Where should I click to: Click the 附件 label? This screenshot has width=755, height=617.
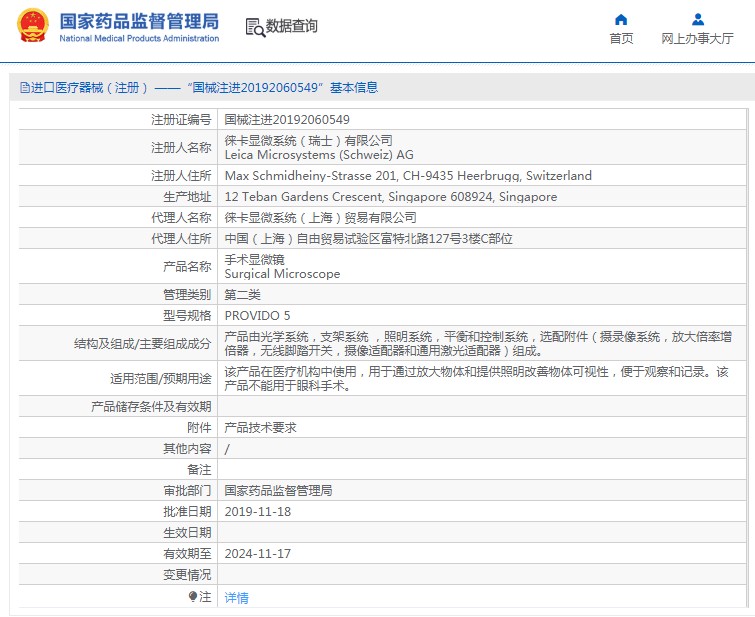pos(199,427)
